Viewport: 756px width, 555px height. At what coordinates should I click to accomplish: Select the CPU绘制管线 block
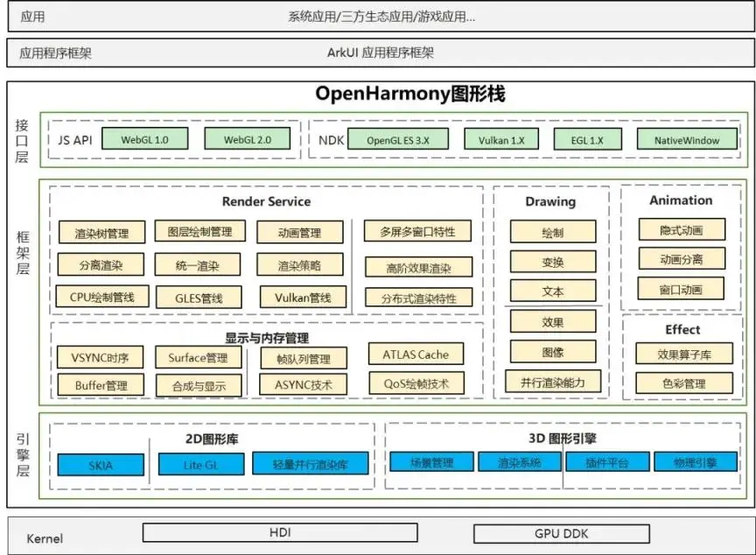102,297
